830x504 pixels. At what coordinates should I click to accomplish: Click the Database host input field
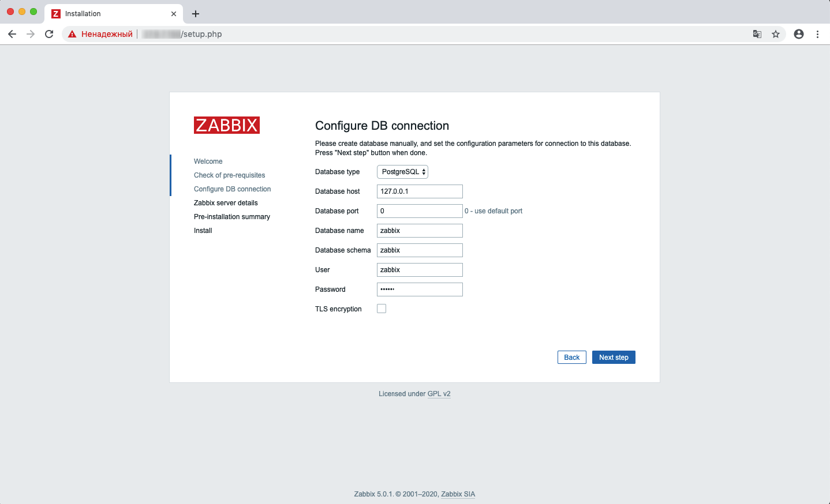420,191
